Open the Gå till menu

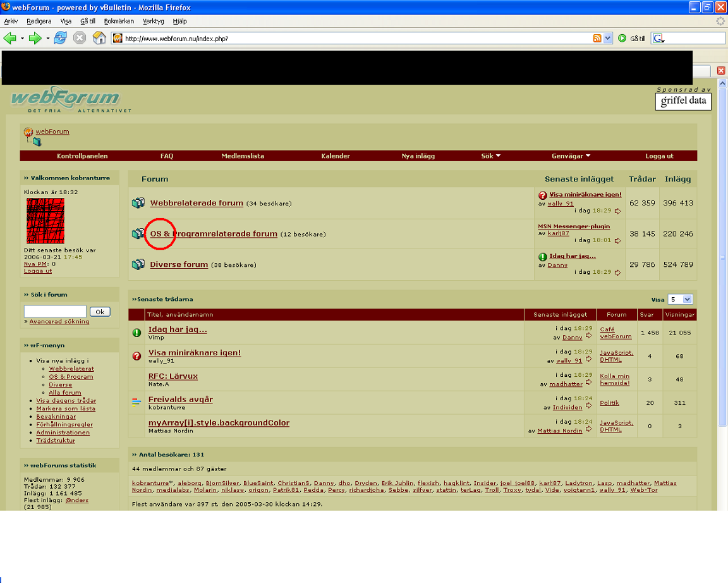(88, 21)
